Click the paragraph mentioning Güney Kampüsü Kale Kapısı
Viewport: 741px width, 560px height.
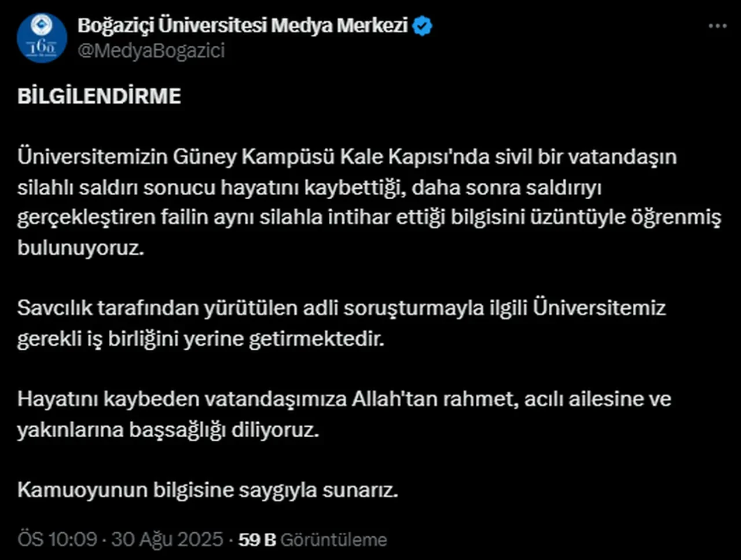347,202
